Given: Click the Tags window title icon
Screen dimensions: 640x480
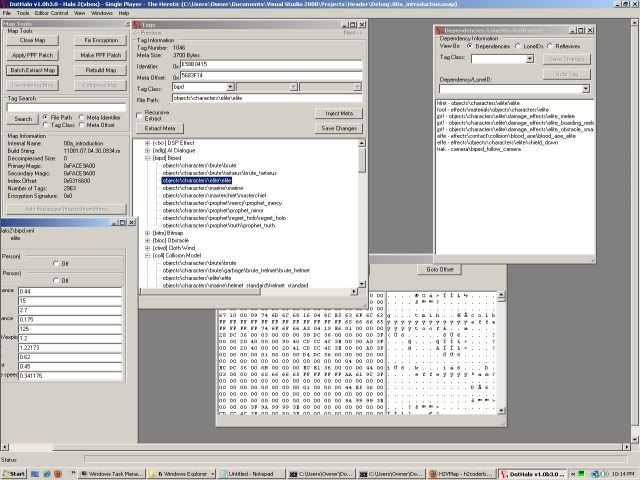Looking at the screenshot, I should [137, 25].
